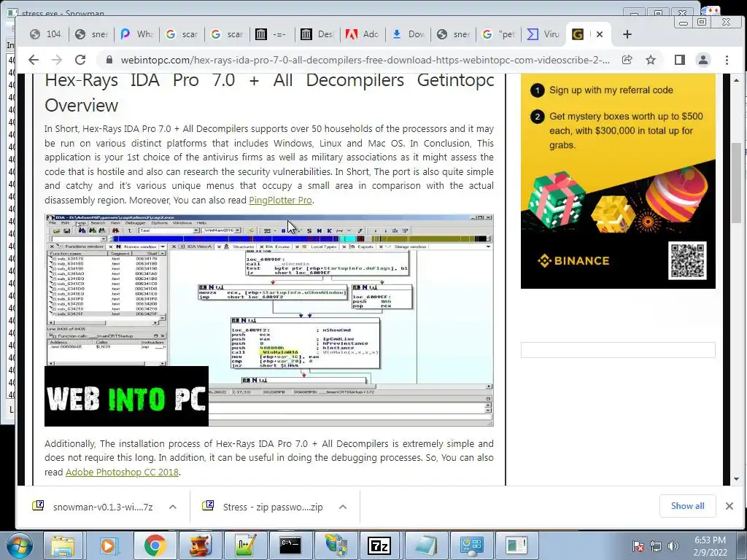This screenshot has height=560, width=747.
Task: Click the IDA Pro screenshot image
Action: coord(268,320)
